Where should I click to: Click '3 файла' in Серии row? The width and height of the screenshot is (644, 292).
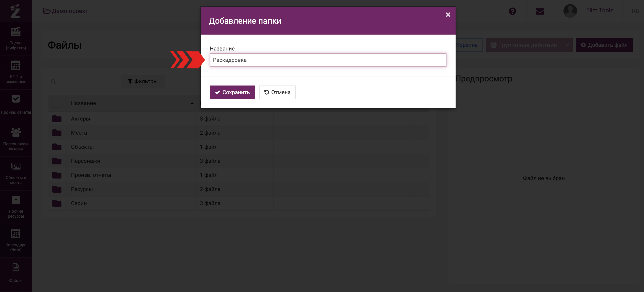click(x=210, y=203)
